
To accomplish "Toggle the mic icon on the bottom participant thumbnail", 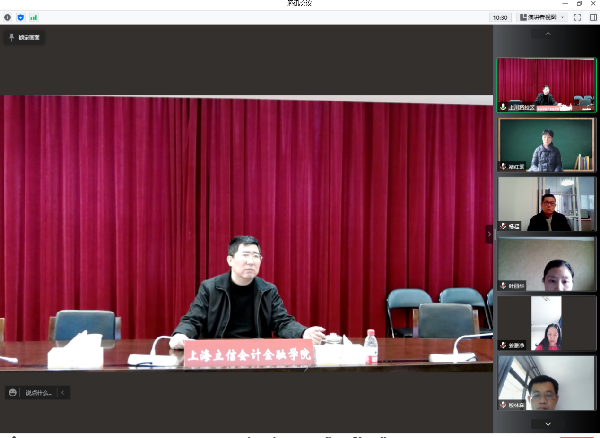I will 504,406.
